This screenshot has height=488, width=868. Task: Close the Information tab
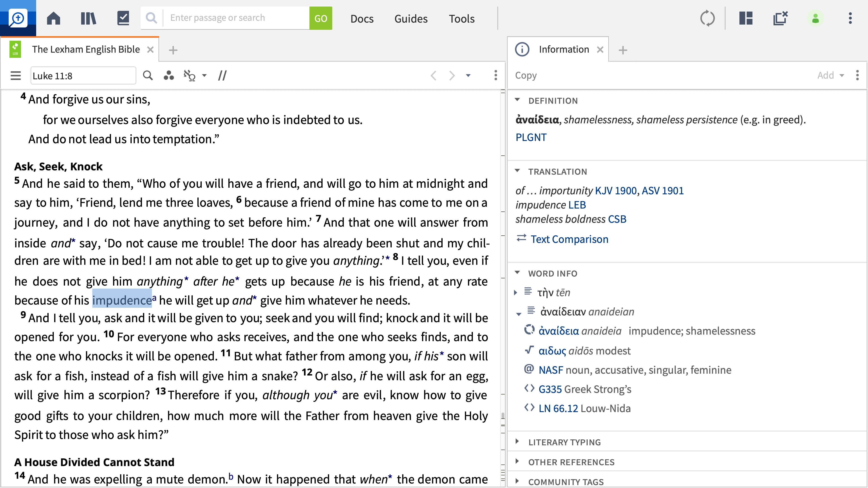point(600,50)
